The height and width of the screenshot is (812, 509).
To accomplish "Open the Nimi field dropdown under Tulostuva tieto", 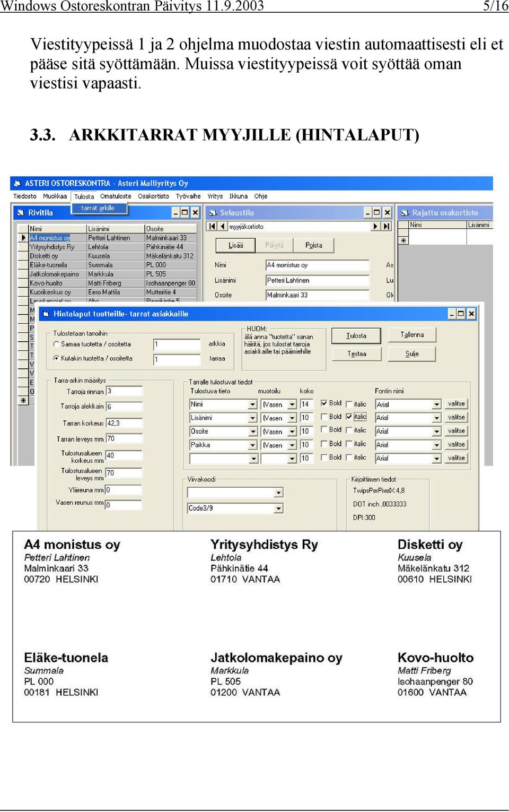I will point(253,404).
